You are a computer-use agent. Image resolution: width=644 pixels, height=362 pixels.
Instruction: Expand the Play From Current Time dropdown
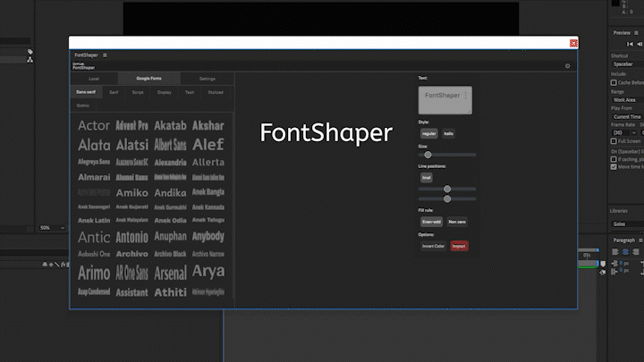click(x=626, y=116)
